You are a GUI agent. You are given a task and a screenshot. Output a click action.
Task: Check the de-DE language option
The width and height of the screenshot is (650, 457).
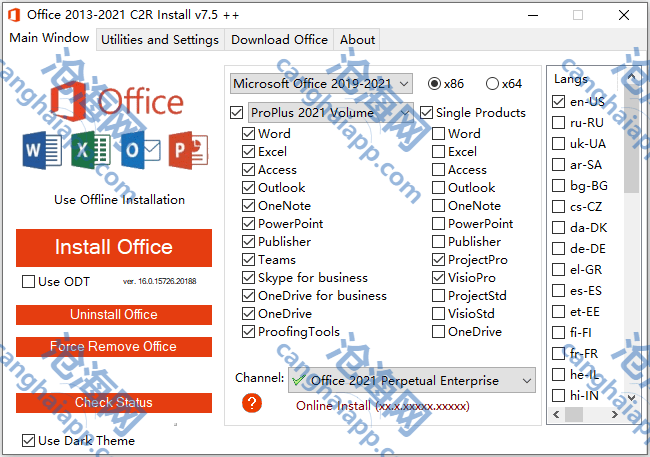[558, 249]
